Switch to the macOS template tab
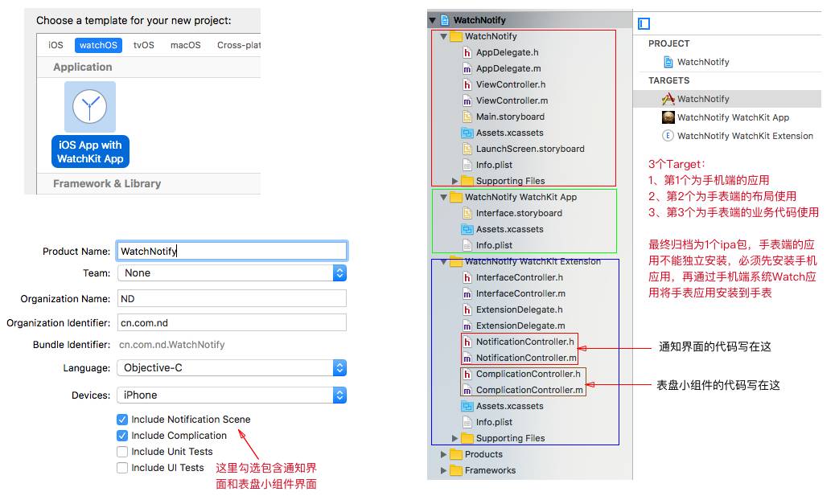The image size is (839, 504). (186, 45)
